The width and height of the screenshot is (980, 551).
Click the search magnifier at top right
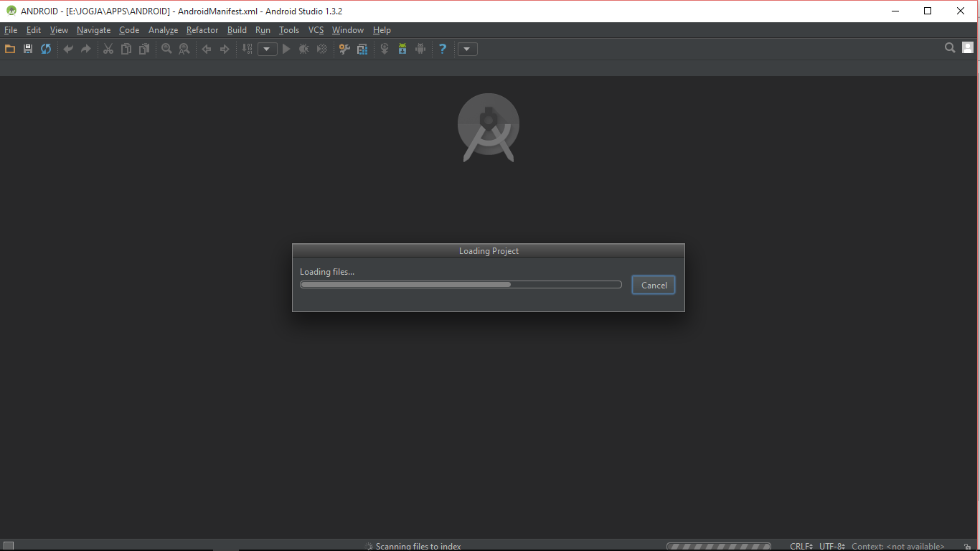pyautogui.click(x=949, y=47)
